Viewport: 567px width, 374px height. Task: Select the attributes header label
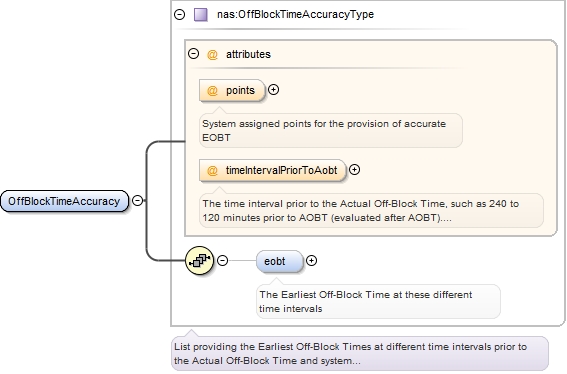coord(248,54)
